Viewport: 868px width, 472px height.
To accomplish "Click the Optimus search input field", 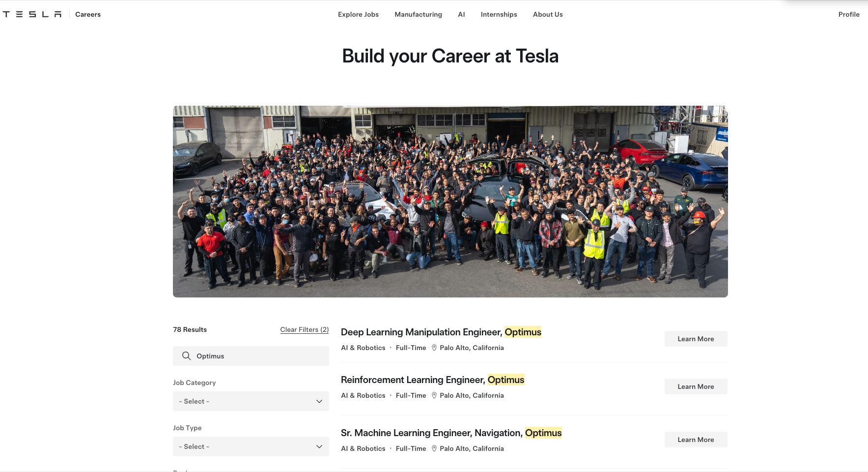I will pos(251,356).
